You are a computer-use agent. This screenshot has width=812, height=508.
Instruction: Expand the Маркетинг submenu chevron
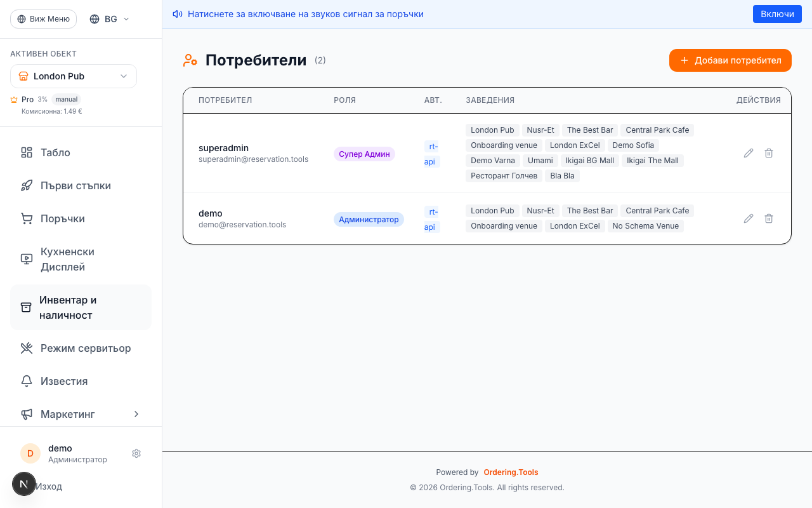(136, 414)
